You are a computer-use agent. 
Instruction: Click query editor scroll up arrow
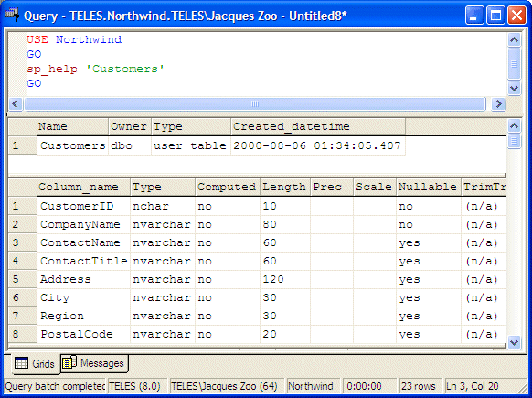(514, 40)
